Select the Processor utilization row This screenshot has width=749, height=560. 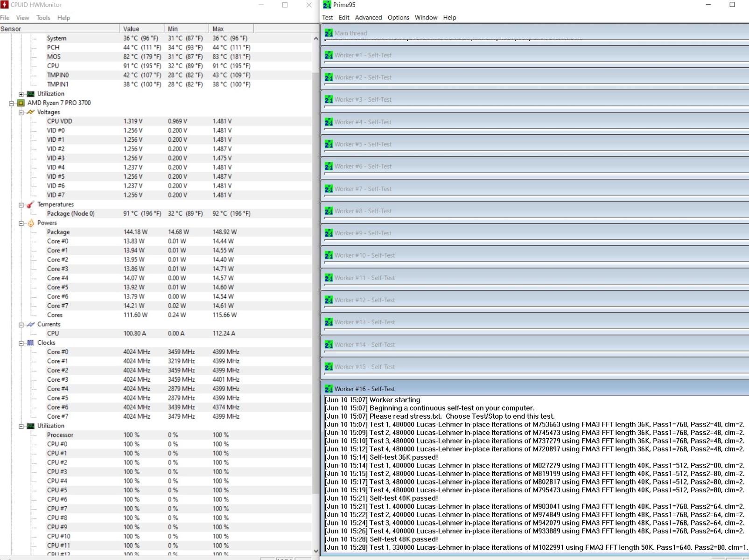[x=156, y=435]
